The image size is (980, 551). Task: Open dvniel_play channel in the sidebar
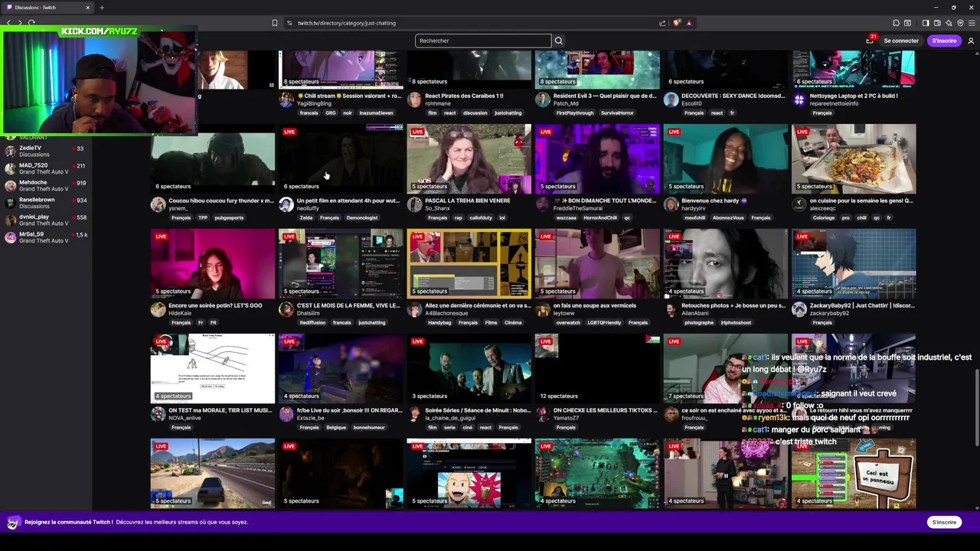(46, 220)
